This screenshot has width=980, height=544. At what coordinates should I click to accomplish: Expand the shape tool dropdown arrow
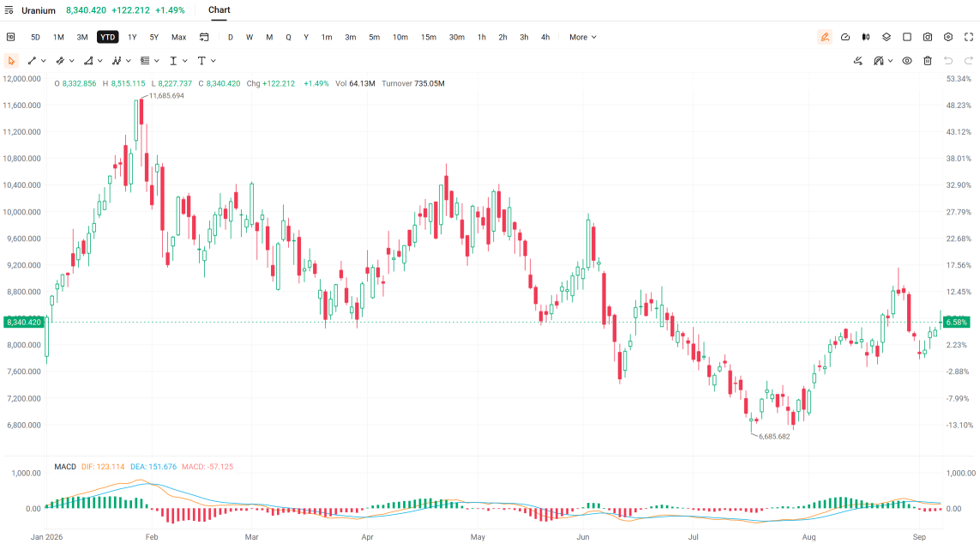point(99,61)
